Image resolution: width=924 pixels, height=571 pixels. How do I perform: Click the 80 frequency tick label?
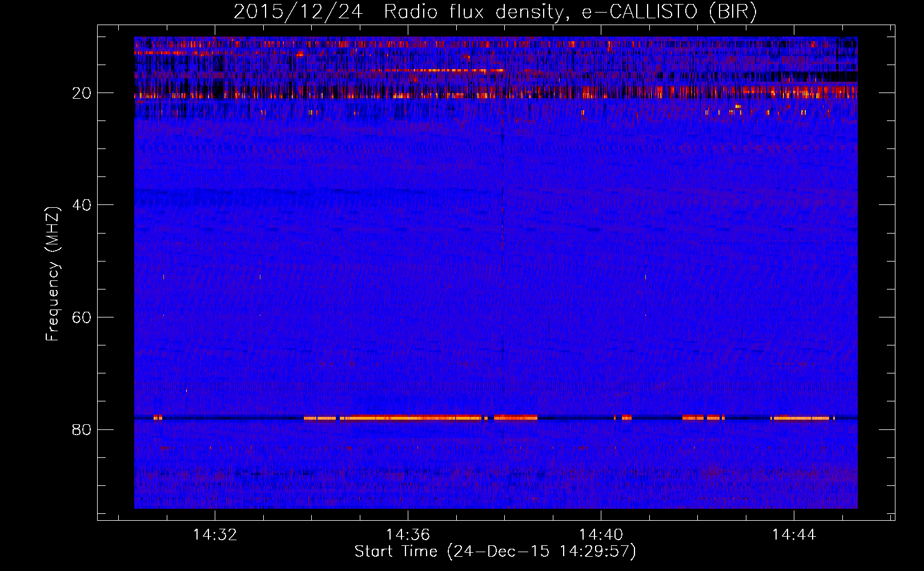pyautogui.click(x=82, y=429)
